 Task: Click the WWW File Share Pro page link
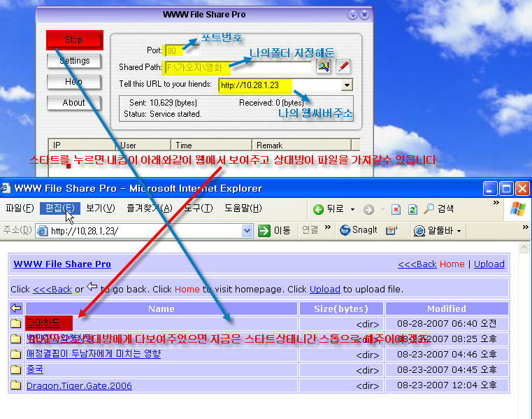coord(62,264)
